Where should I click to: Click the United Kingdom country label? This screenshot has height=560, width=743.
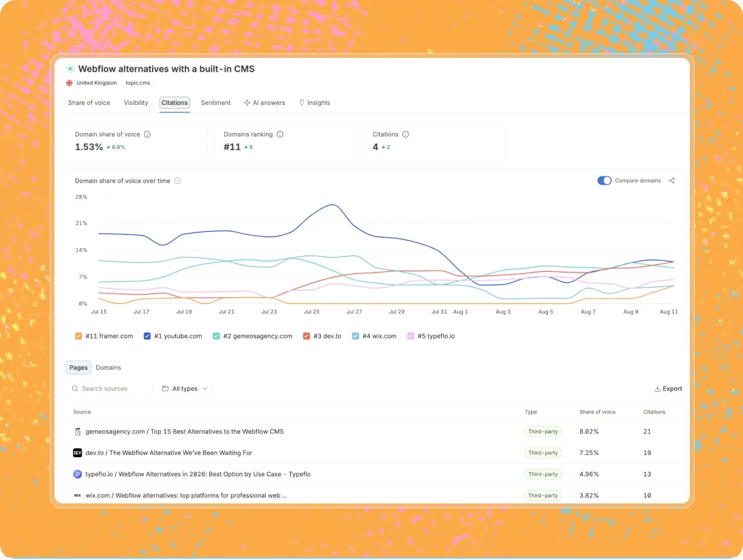pyautogui.click(x=97, y=83)
